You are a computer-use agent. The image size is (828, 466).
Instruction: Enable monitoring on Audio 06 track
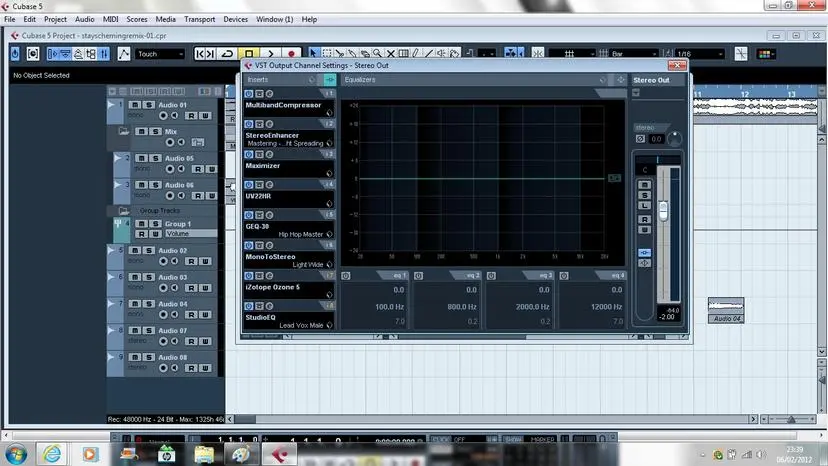click(181, 195)
